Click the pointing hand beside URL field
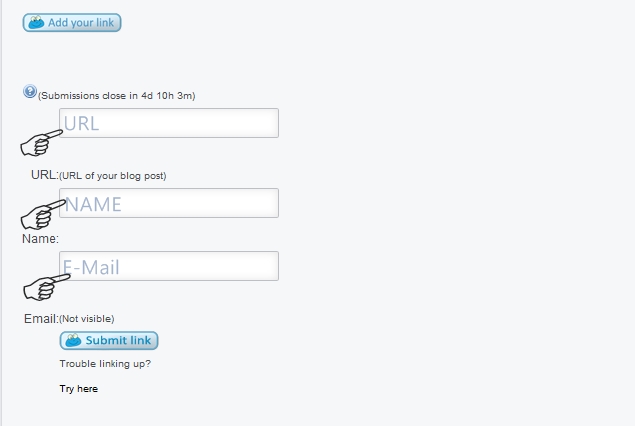 (x=41, y=143)
